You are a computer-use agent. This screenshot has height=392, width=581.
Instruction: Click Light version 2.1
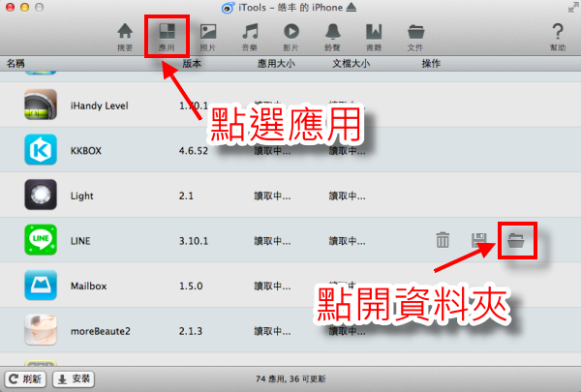pos(186,196)
